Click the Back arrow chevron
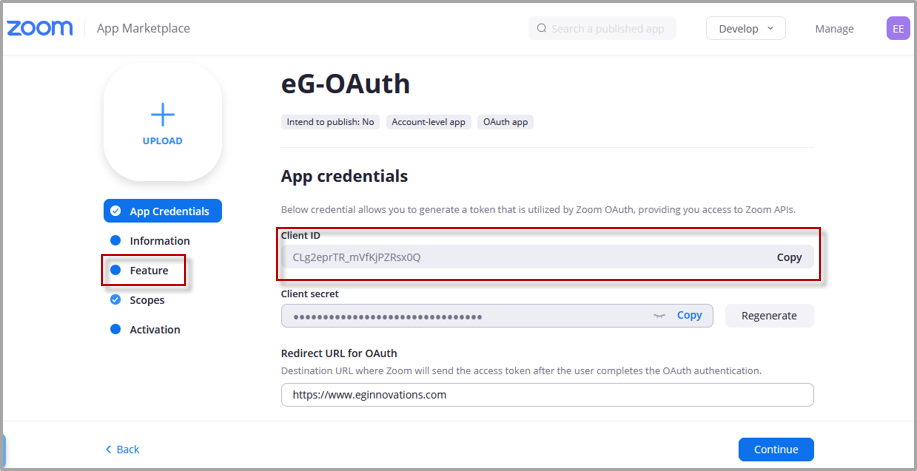Screen dimensions: 917x471 coord(108,449)
